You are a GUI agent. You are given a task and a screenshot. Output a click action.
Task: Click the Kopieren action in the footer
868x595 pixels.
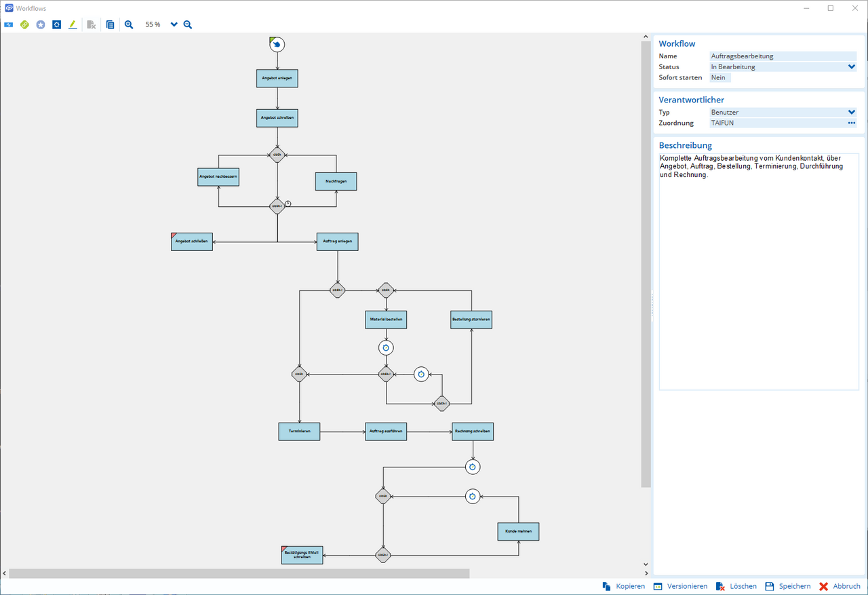(x=624, y=586)
